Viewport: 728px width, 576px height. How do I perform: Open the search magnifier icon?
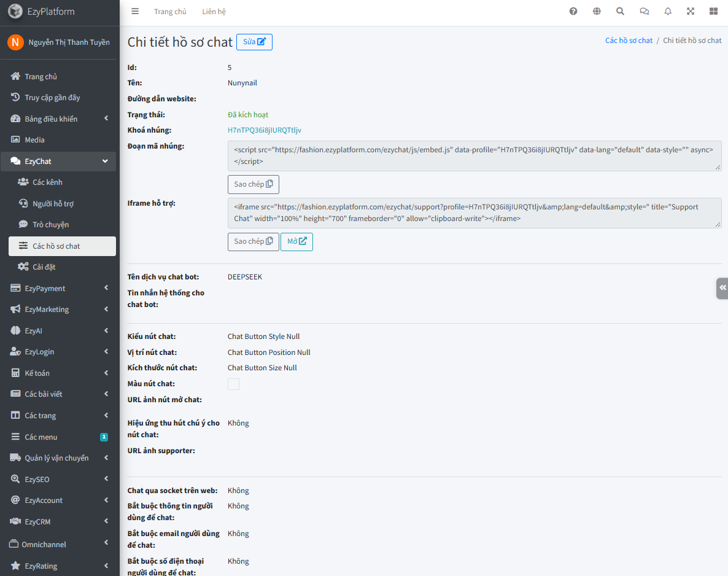[x=621, y=11]
